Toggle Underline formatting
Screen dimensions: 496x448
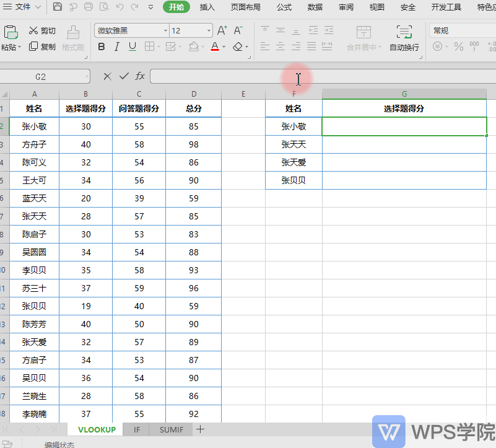tap(133, 47)
